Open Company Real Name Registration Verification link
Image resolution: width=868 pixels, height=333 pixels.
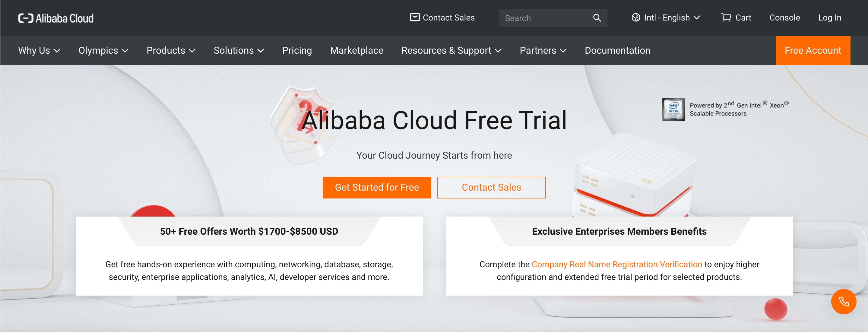pos(617,264)
